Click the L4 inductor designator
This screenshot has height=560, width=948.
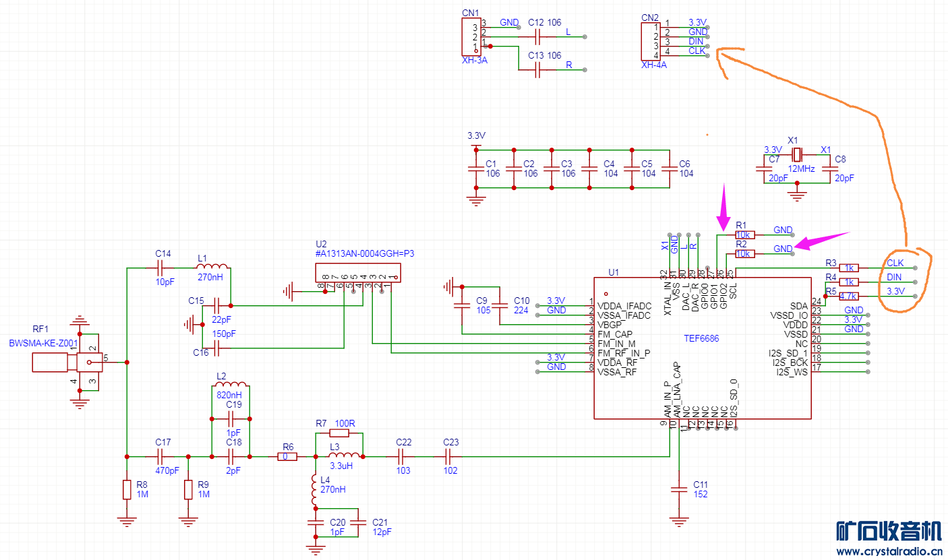(x=326, y=480)
